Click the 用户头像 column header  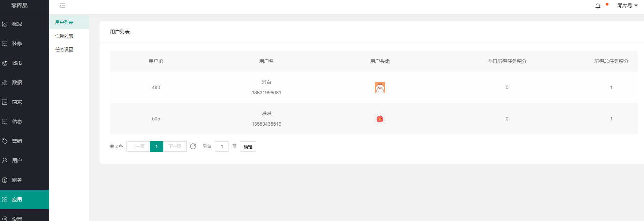pyautogui.click(x=380, y=61)
